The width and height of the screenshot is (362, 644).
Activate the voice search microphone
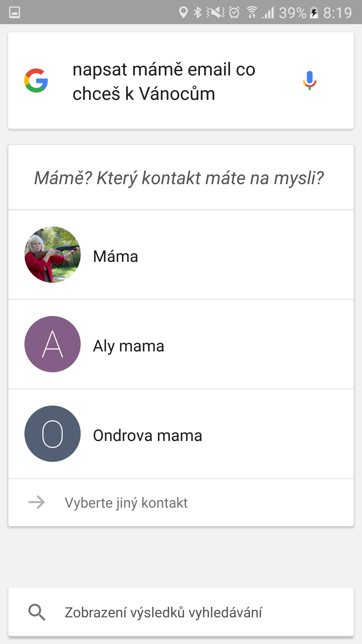[309, 80]
